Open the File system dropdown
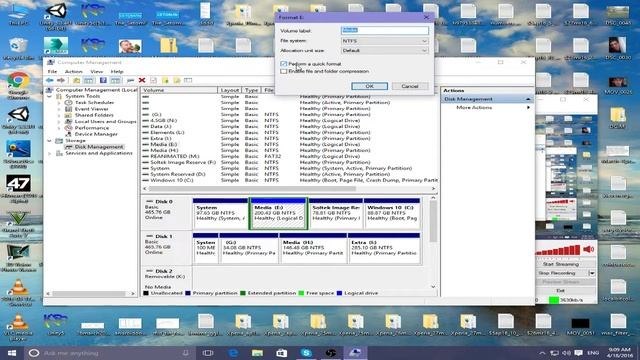Viewport: 640px width, 360px height. (x=385, y=41)
